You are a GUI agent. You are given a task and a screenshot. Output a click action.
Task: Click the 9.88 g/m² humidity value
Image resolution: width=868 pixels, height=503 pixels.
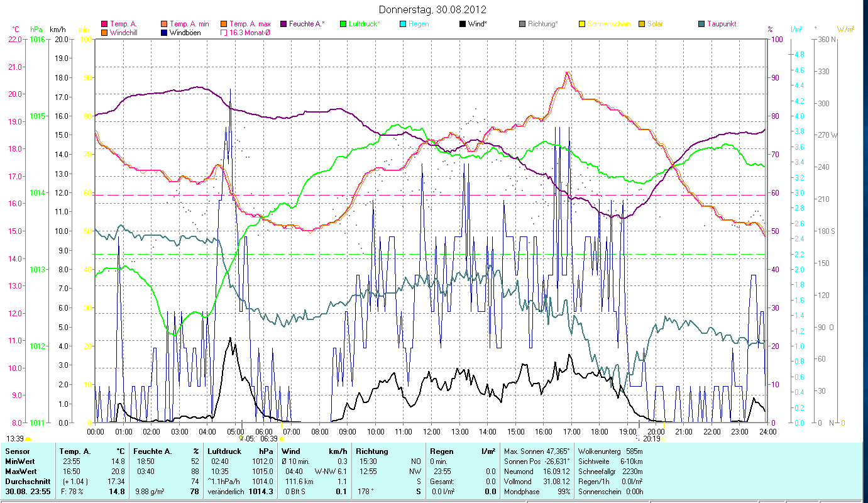coord(150,491)
